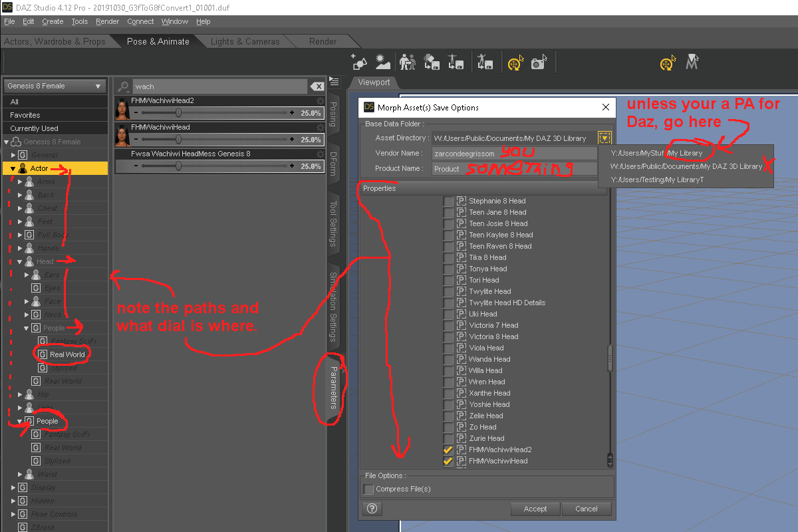The image size is (798, 532).
Task: Collapse the Genesis 8 Female root node
Action: 7,142
